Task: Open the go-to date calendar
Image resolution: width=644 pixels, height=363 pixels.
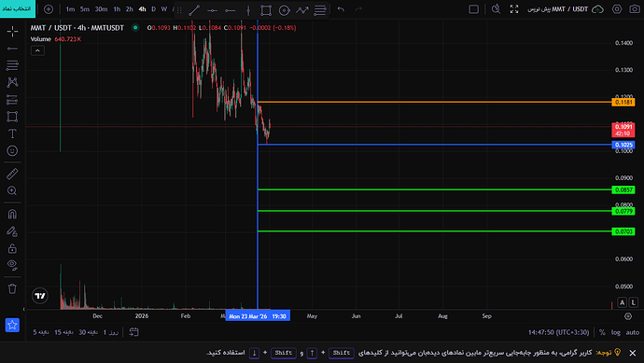Action: click(133, 332)
